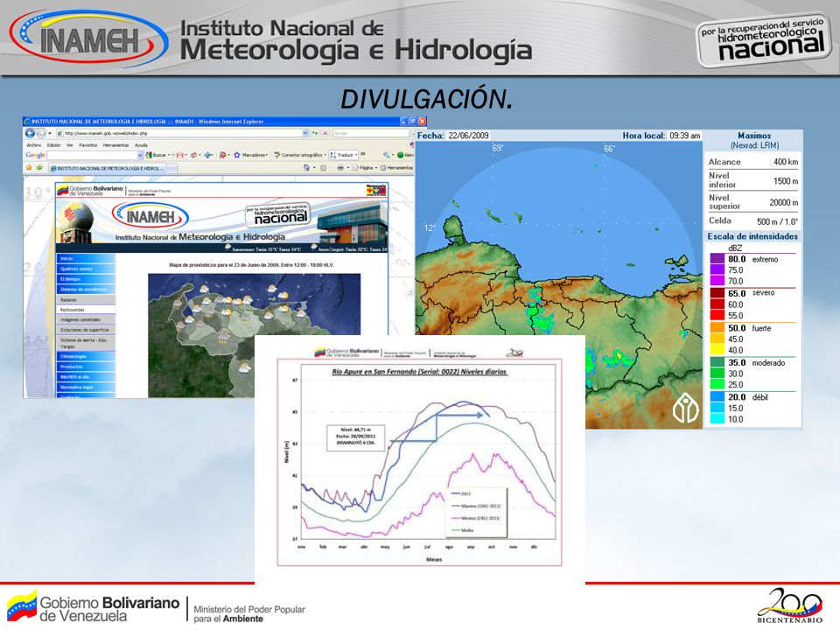Open the Archivo menu
Viewport: 840px width, 630px height.
coord(34,145)
